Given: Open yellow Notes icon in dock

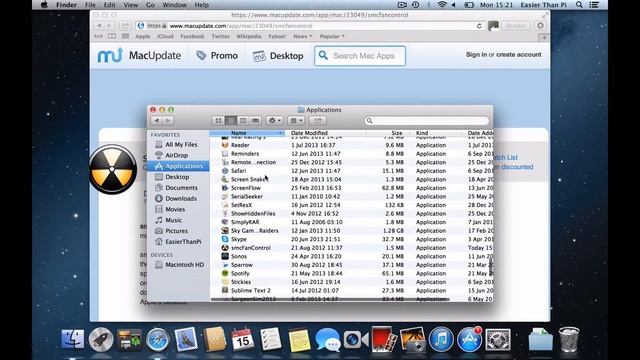Looking at the screenshot, I should (299, 340).
